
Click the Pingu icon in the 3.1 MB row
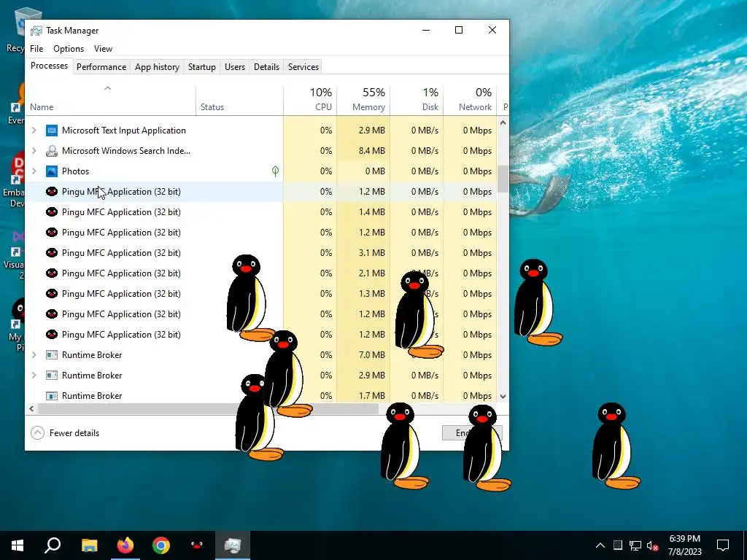coord(52,253)
